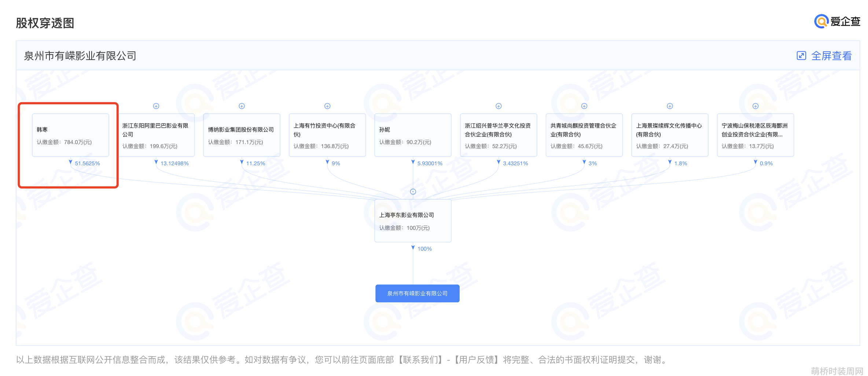Image resolution: width=868 pixels, height=376 pixels.
Task: Select the 韩寒 shareholder card
Action: [x=71, y=135]
